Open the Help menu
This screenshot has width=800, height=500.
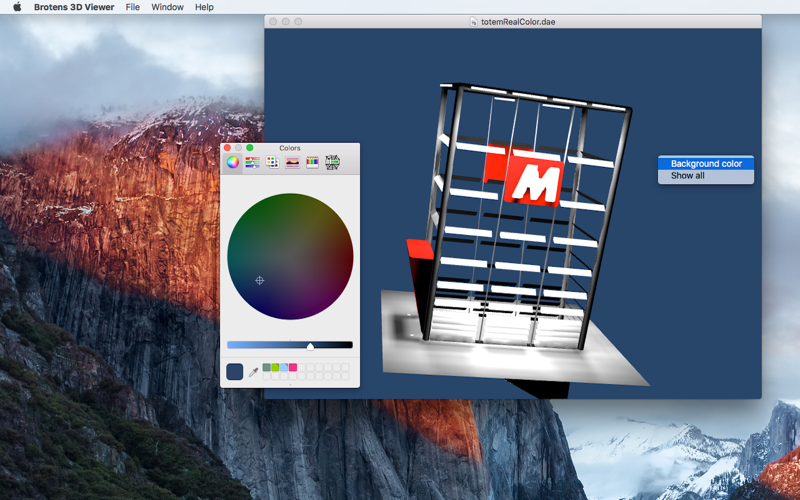pyautogui.click(x=204, y=7)
